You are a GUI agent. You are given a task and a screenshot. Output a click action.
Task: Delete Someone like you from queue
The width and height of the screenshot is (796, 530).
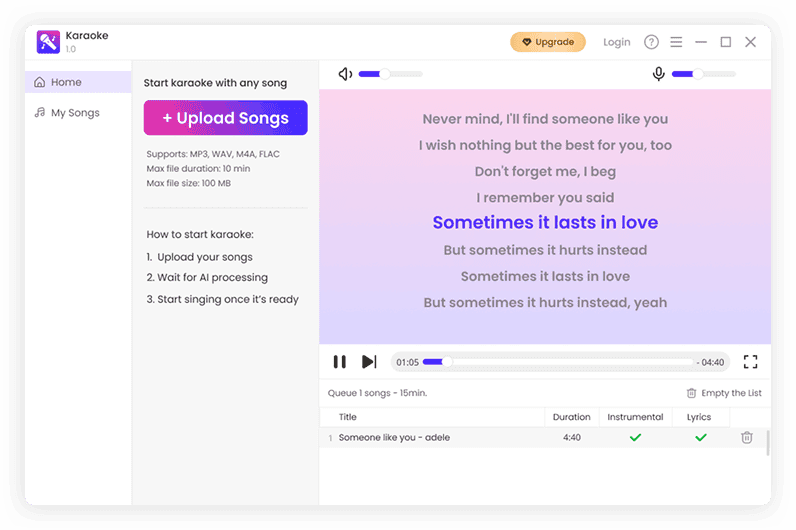747,438
